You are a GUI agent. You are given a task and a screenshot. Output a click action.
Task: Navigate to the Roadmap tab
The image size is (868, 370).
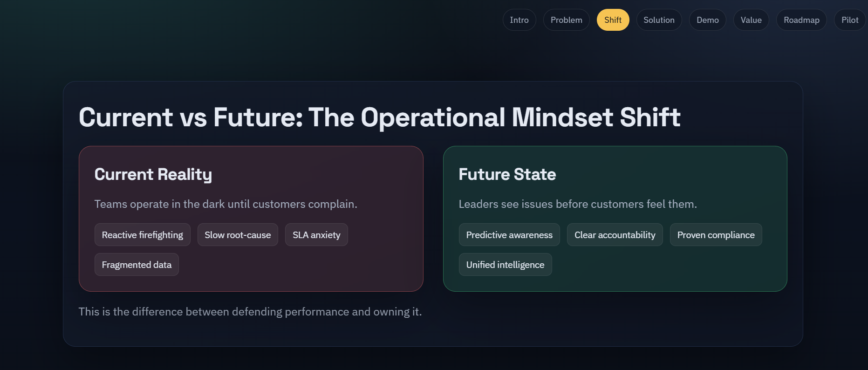click(801, 20)
